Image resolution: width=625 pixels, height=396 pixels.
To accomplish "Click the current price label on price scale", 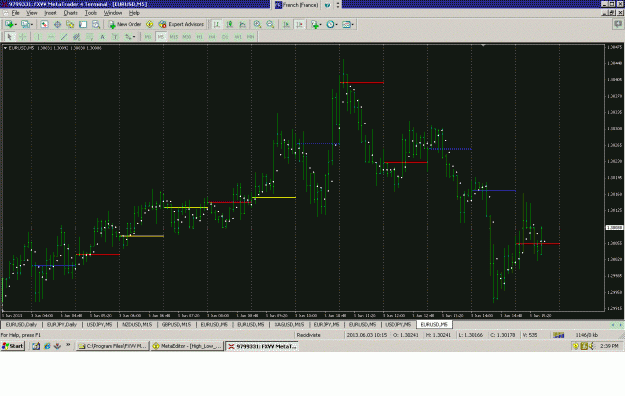I will click(614, 227).
